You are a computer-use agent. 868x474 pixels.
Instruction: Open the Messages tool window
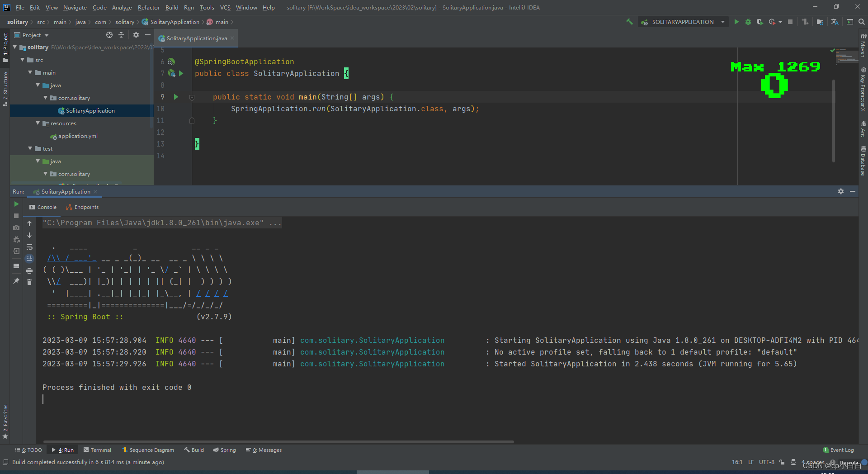[264, 450]
